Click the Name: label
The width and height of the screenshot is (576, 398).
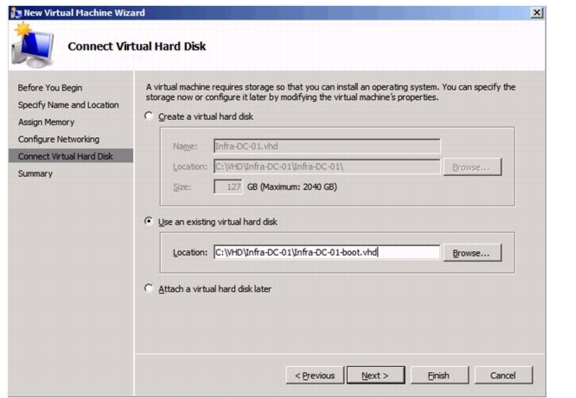pos(185,146)
